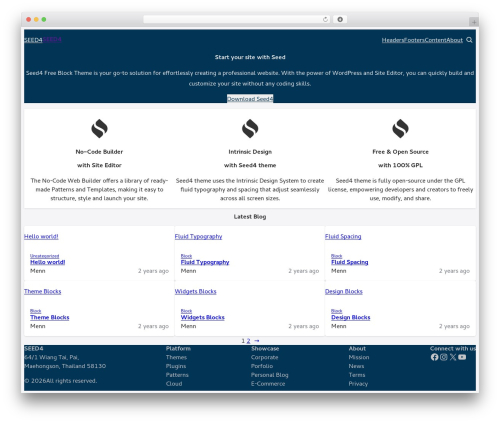Open Mission in footer About column

(x=359, y=357)
